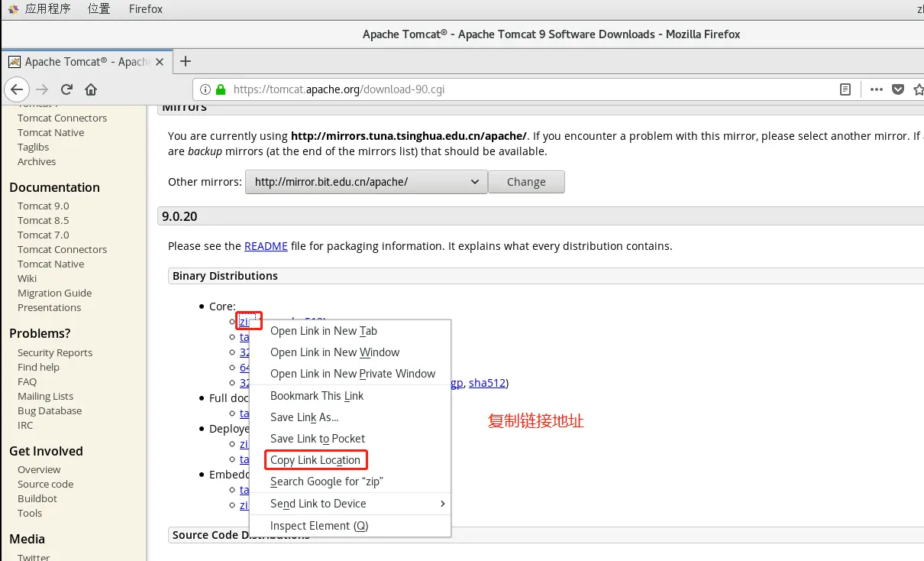Image resolution: width=924 pixels, height=561 pixels.
Task: Expand the Other mirrors dropdown list
Action: tap(366, 182)
